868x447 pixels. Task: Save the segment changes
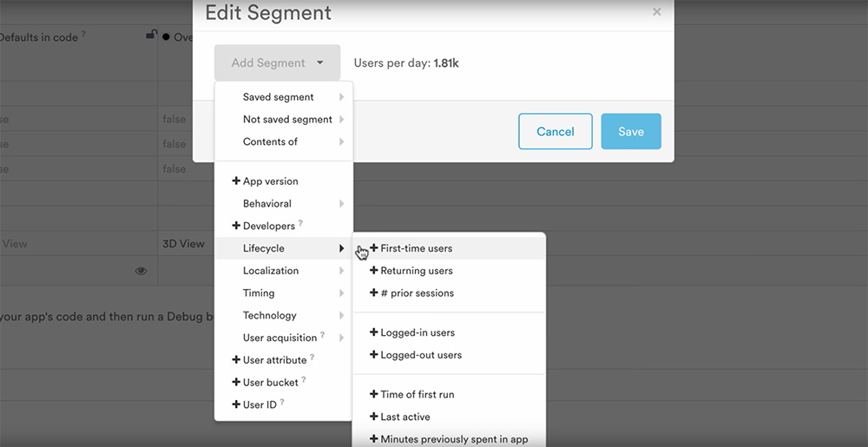631,132
